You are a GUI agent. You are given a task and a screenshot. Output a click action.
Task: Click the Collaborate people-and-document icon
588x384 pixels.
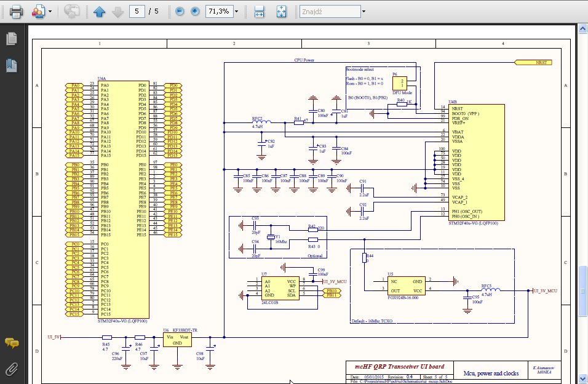[x=38, y=11]
